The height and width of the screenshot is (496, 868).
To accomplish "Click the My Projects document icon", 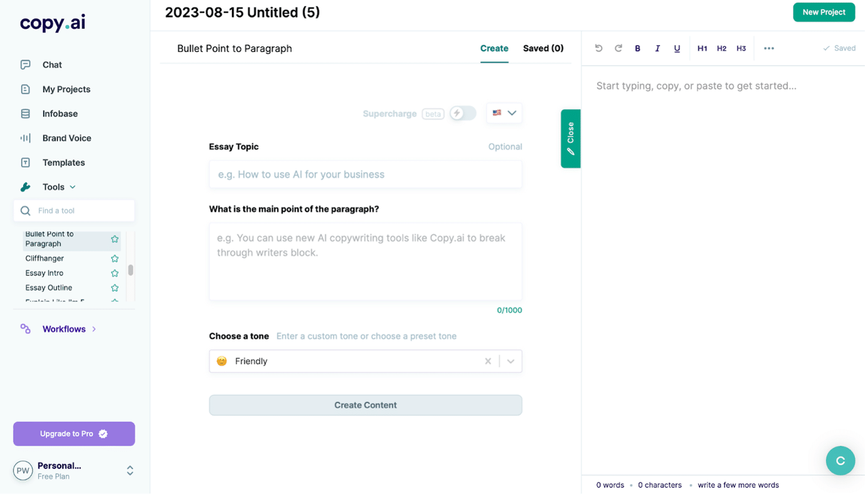I will tap(25, 89).
